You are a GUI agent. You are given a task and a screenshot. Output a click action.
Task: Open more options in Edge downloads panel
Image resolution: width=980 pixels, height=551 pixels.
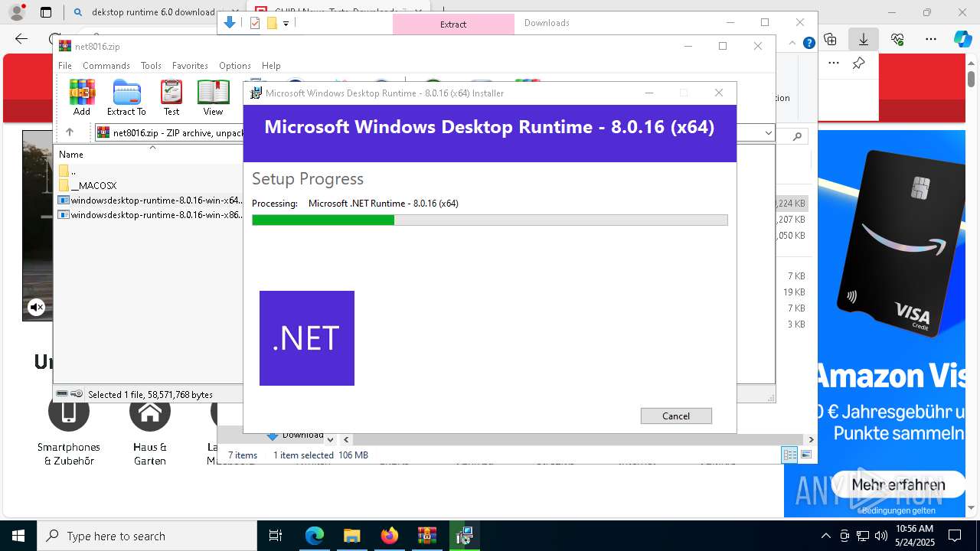click(x=834, y=64)
